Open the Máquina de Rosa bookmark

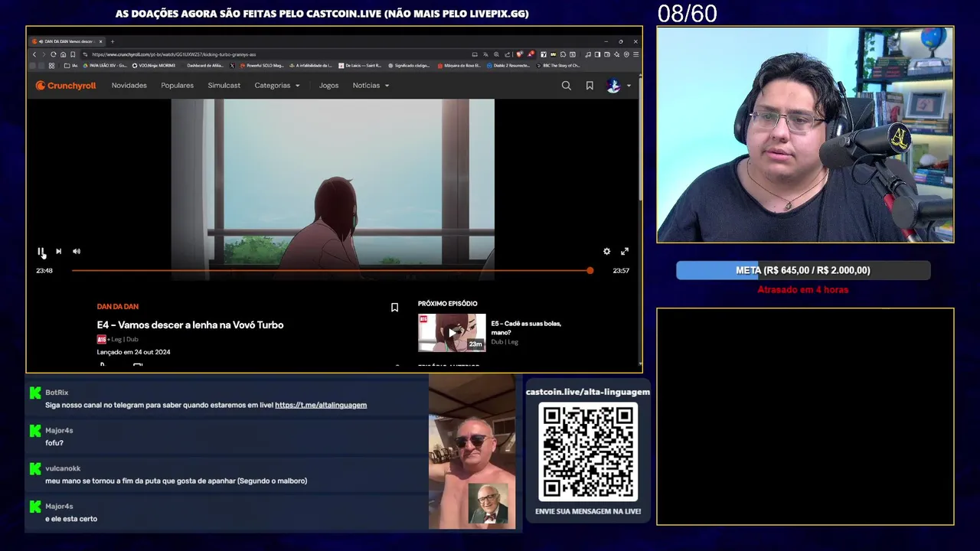click(x=459, y=66)
